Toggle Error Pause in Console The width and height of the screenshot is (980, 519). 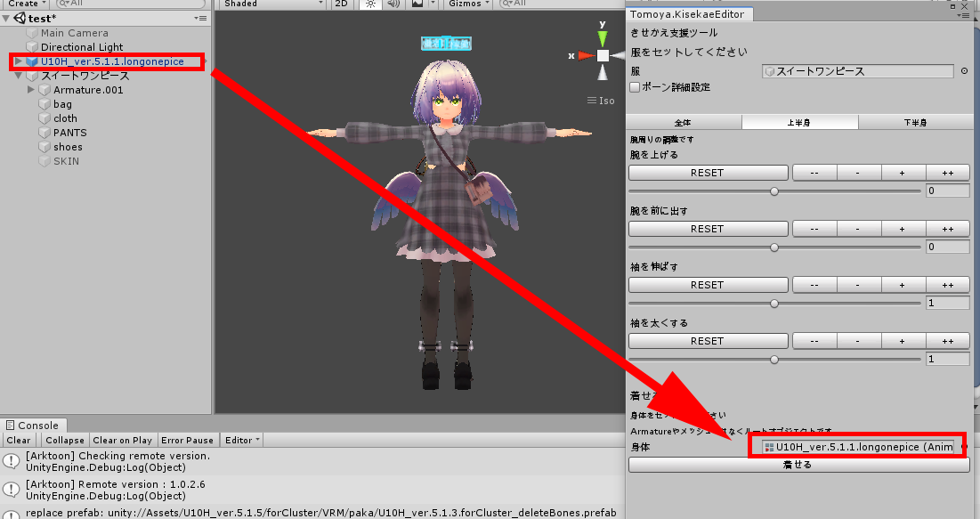tap(187, 440)
